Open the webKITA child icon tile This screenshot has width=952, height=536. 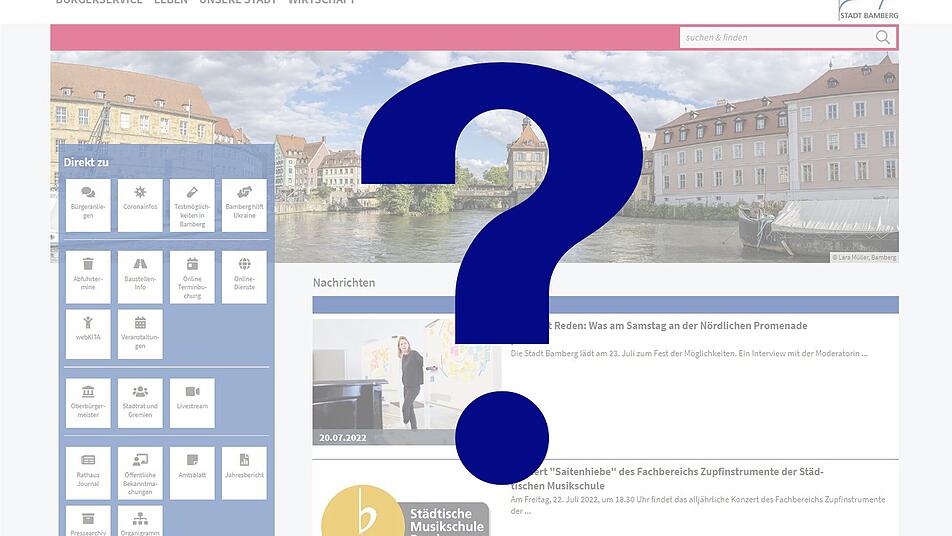tap(88, 334)
